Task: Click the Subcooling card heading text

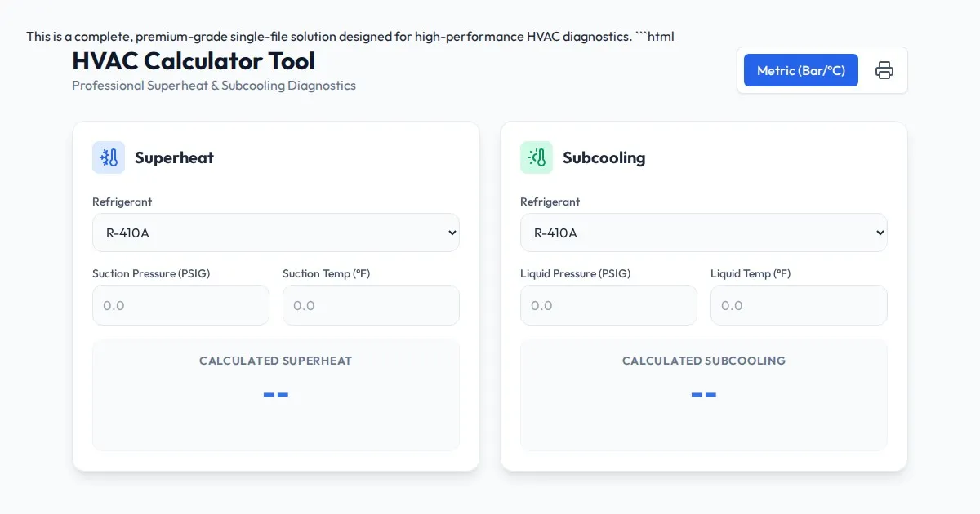Action: point(604,157)
